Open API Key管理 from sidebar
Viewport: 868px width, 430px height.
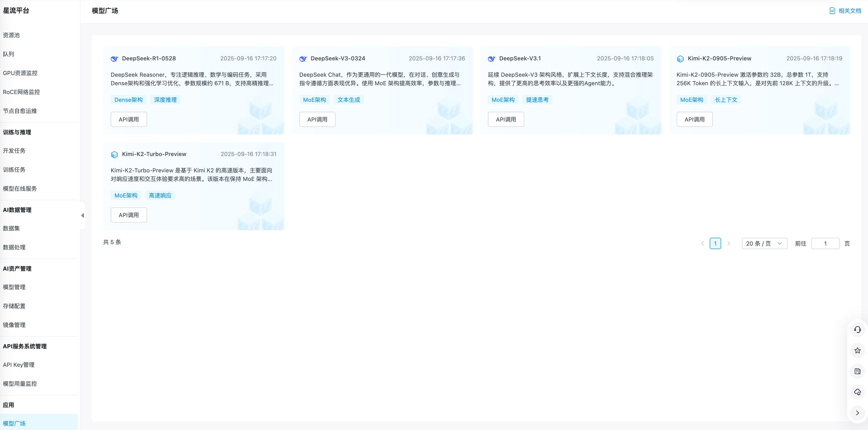pyautogui.click(x=18, y=365)
